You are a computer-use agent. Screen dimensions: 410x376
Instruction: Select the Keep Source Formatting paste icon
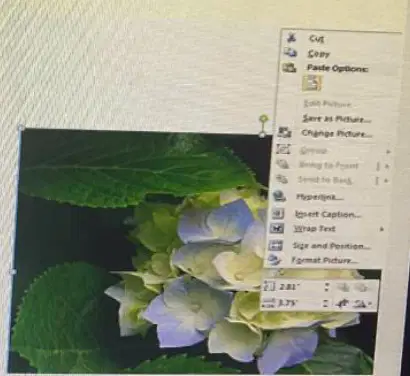312,83
